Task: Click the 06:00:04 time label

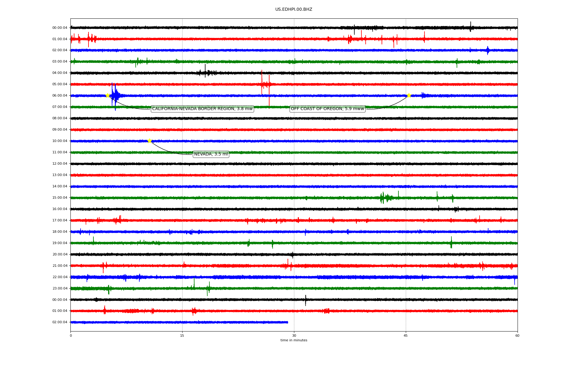Action: [x=60, y=96]
